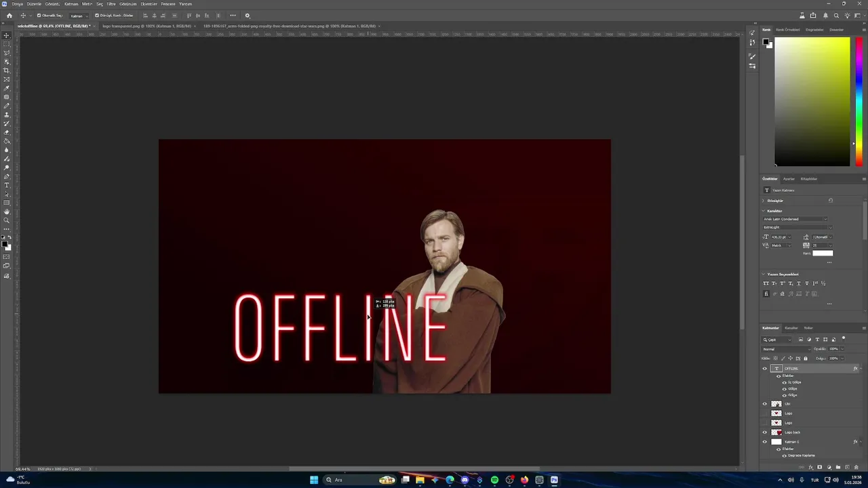This screenshot has height=488, width=868.
Task: Open the Filtre menu
Action: (111, 4)
